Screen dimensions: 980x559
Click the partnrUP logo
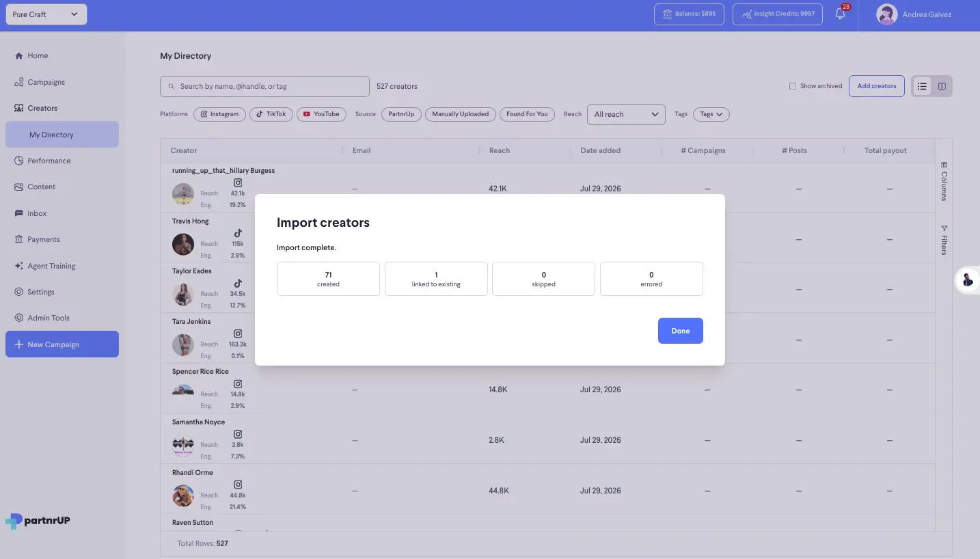pyautogui.click(x=38, y=521)
